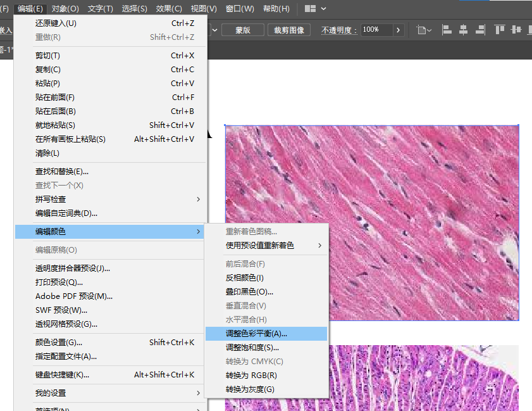Open the 视图(V) menu
Screen dimensions: 532x411
pos(204,8)
